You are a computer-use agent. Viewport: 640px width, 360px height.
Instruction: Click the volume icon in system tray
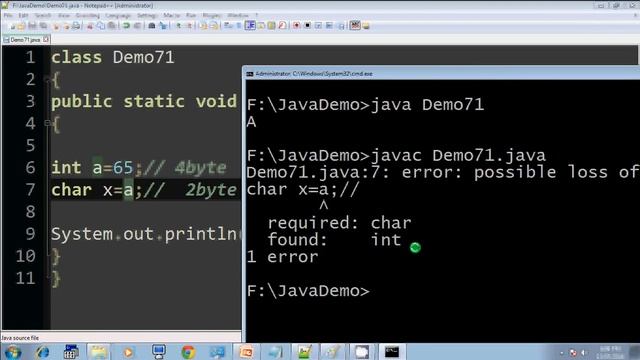pyautogui.click(x=584, y=353)
